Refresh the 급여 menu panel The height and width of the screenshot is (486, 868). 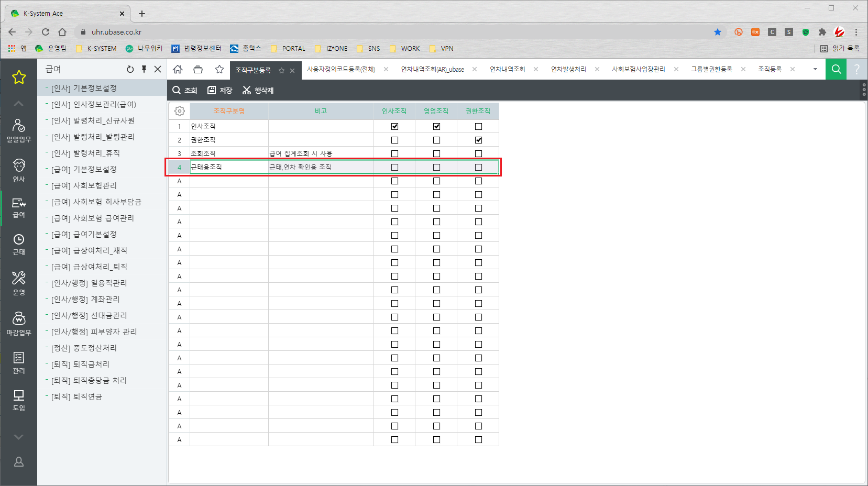coord(130,69)
